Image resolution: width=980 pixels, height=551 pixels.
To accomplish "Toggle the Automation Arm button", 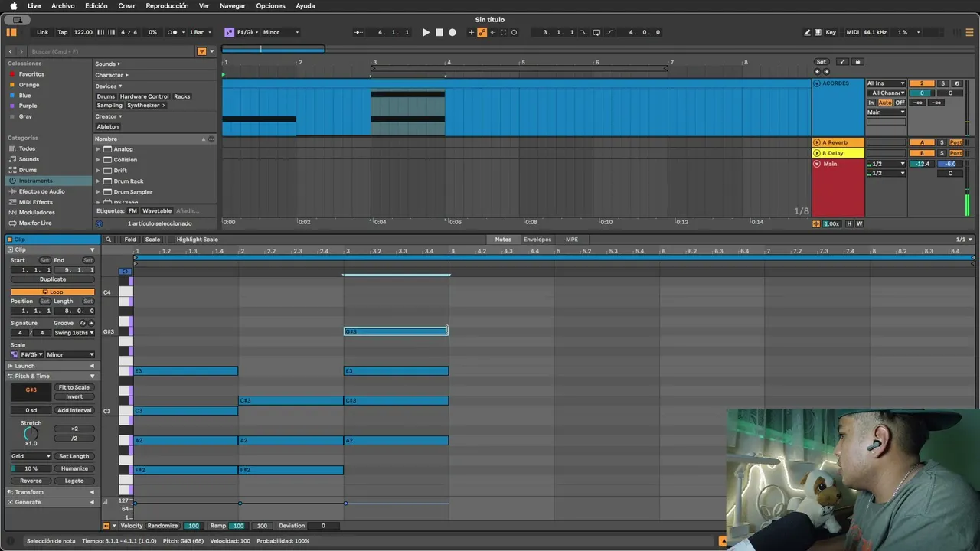I will [x=482, y=32].
